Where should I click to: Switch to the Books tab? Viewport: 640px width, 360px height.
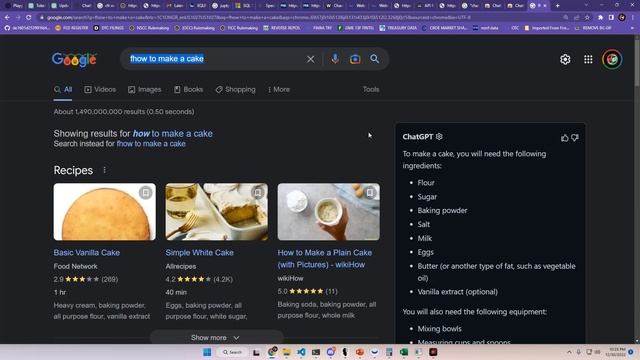point(189,89)
